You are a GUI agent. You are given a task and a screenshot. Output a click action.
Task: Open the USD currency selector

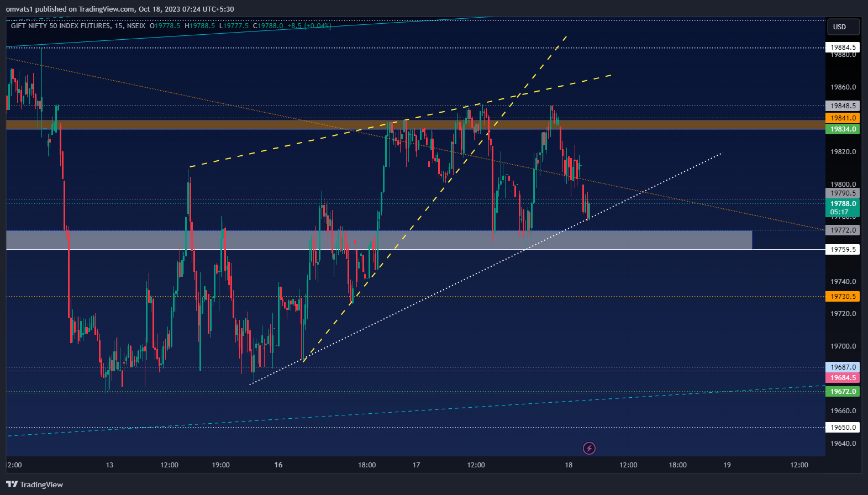coord(843,27)
